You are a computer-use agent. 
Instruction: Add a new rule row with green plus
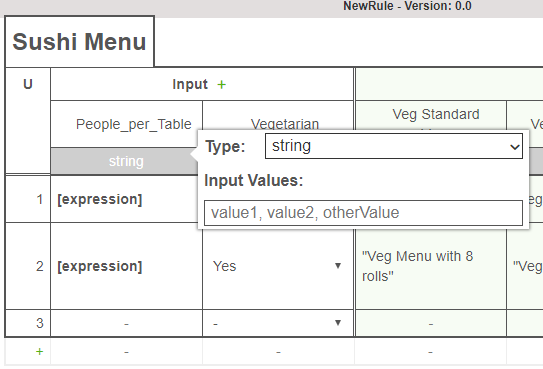(x=39, y=352)
